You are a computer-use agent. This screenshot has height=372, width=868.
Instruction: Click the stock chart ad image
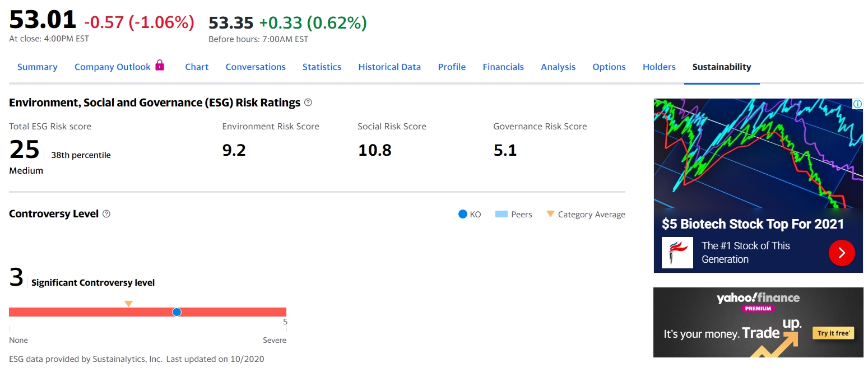coord(758,154)
